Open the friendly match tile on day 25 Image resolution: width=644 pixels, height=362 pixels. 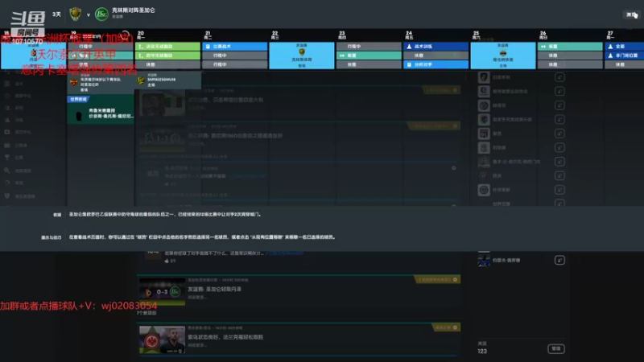(502, 56)
